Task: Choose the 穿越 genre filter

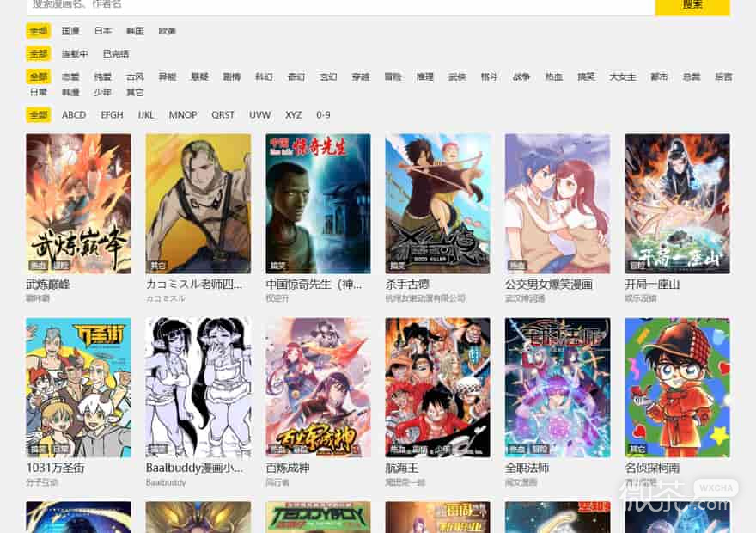Action: point(361,77)
